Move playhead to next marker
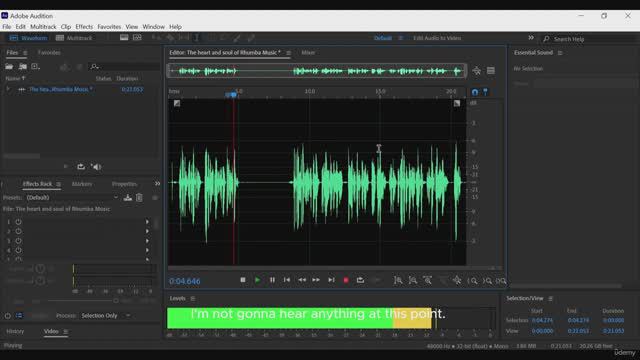 coord(331,280)
